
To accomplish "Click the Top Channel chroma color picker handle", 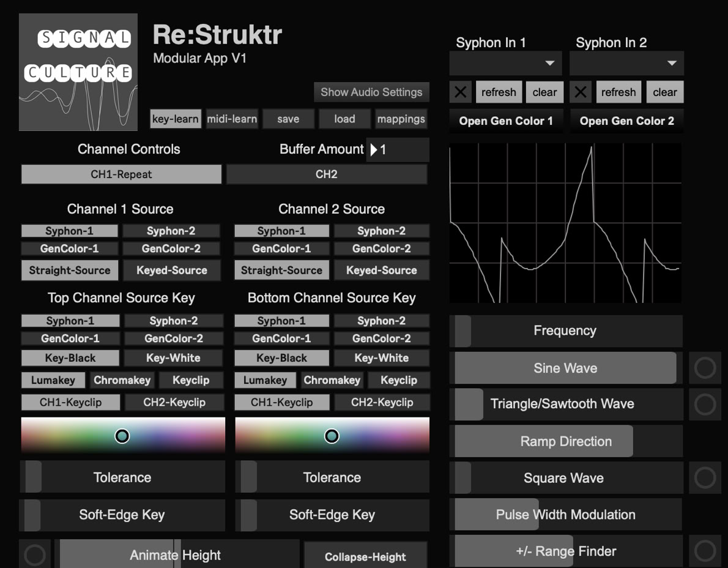I will (x=122, y=436).
